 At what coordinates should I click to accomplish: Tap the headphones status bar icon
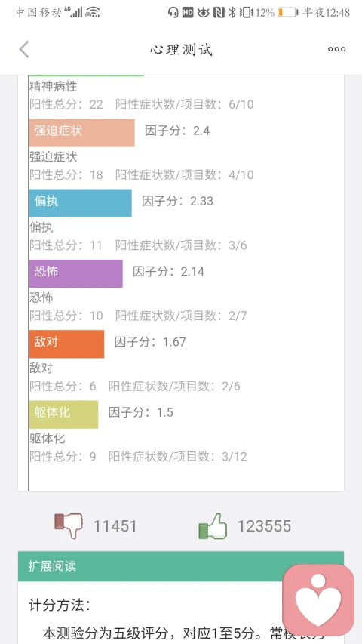coord(173,12)
